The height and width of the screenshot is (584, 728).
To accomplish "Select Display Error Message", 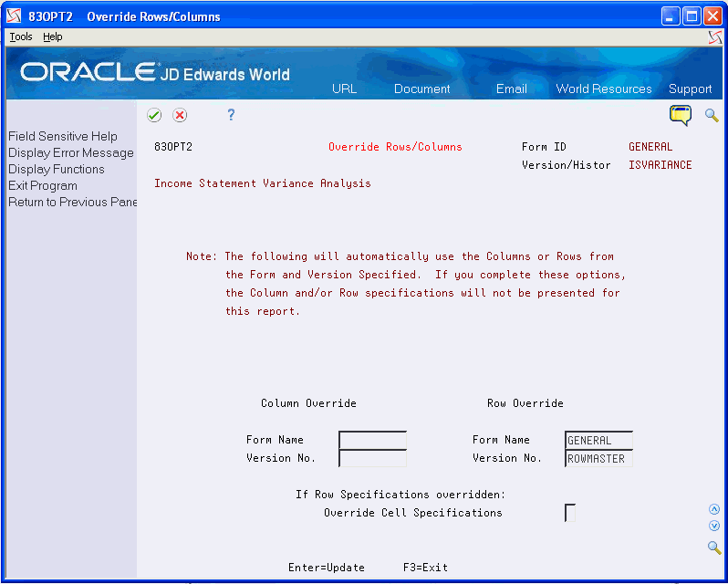I will 71,152.
